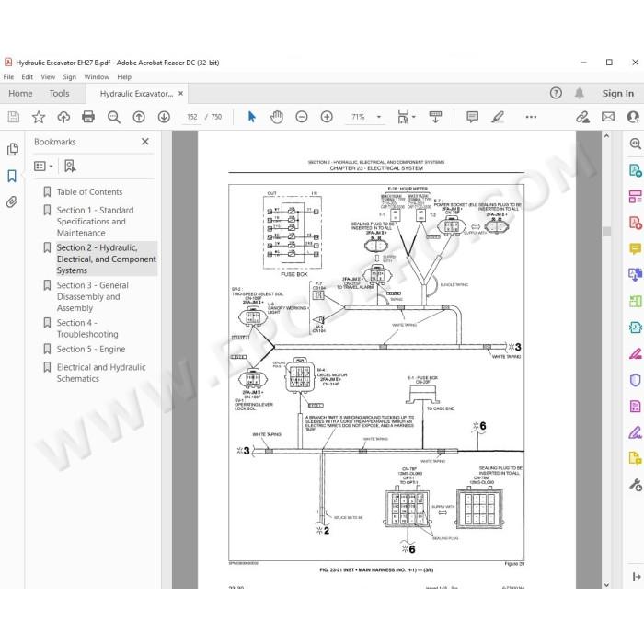Open Protect shield tool in right pane
Viewport: 644px width, 644px height.
[636, 380]
